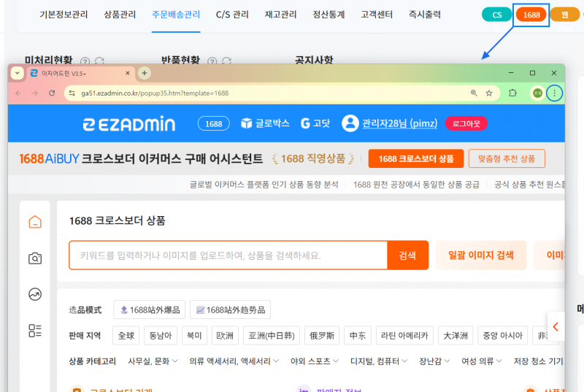Click the home icon in left sidebar
This screenshot has height=392, width=584.
point(34,223)
